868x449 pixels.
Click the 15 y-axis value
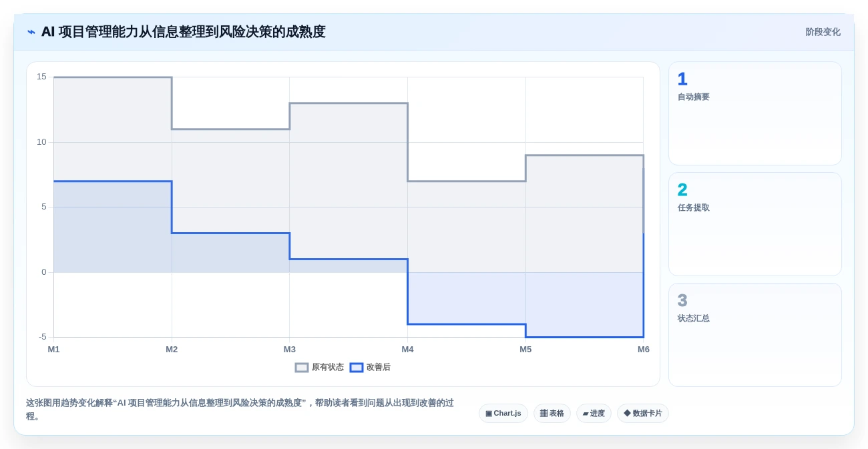click(41, 77)
